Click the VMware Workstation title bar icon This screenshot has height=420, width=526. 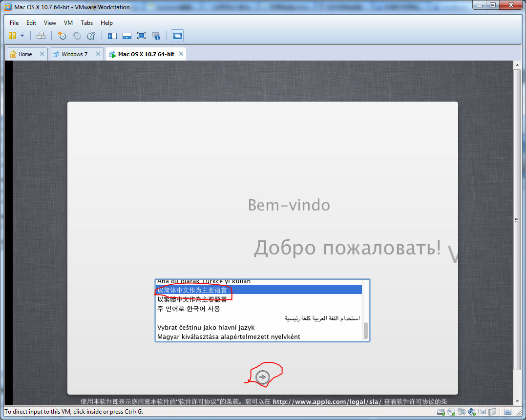tap(8, 7)
